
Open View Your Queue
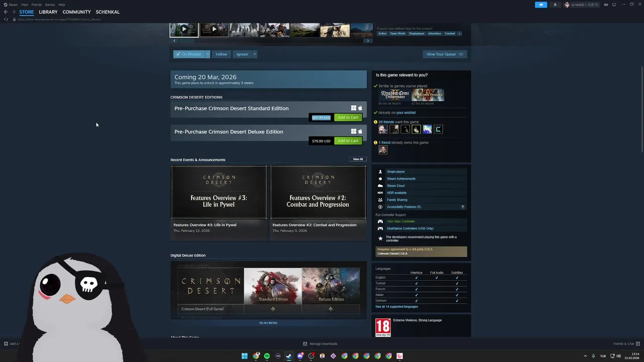pyautogui.click(x=445, y=54)
